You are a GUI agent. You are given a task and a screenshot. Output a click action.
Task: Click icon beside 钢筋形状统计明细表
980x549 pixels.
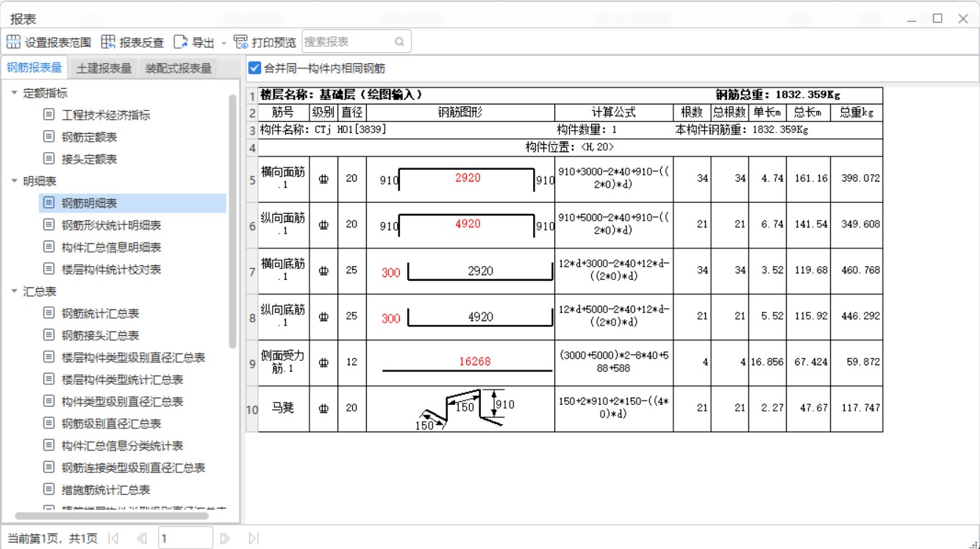(49, 225)
